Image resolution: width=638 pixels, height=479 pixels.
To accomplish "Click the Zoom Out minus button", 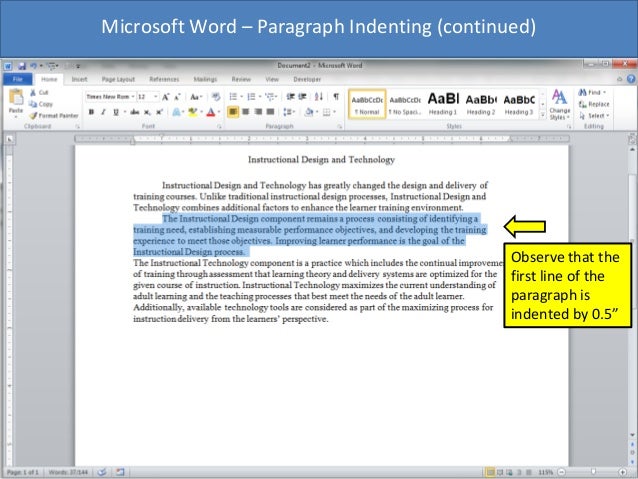I will pyautogui.click(x=562, y=472).
